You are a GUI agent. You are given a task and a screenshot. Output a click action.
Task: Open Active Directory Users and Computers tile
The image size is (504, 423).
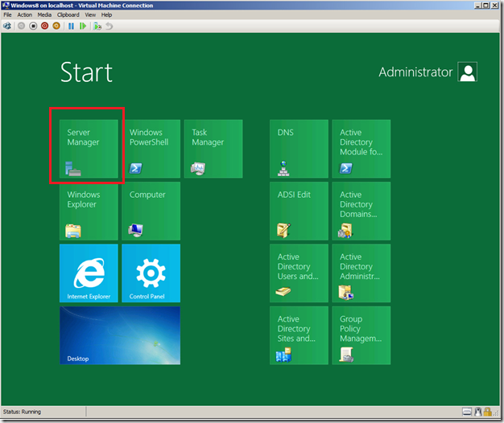tap(299, 273)
